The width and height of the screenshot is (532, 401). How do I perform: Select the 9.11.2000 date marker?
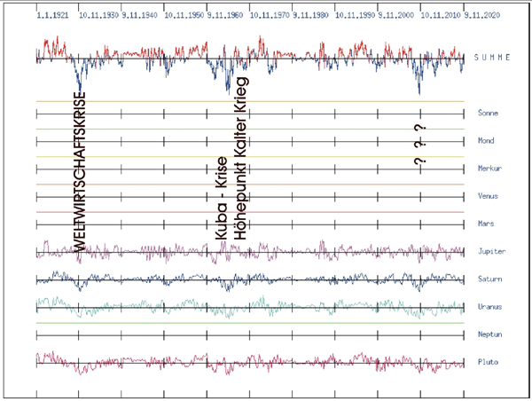(396, 15)
